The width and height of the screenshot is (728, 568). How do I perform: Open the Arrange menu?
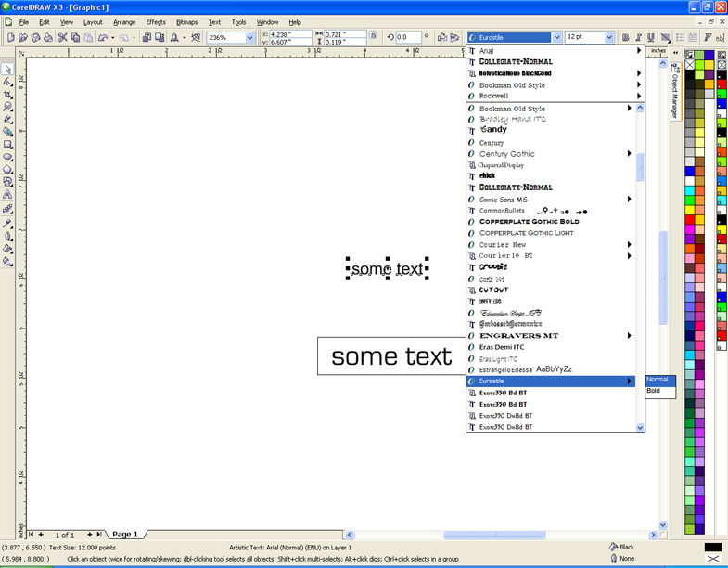[x=124, y=22]
